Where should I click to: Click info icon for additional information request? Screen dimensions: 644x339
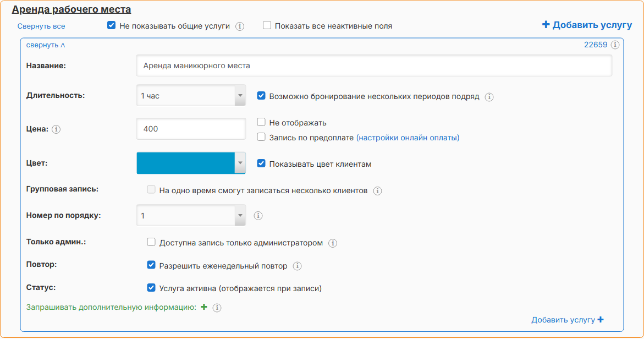[217, 308]
